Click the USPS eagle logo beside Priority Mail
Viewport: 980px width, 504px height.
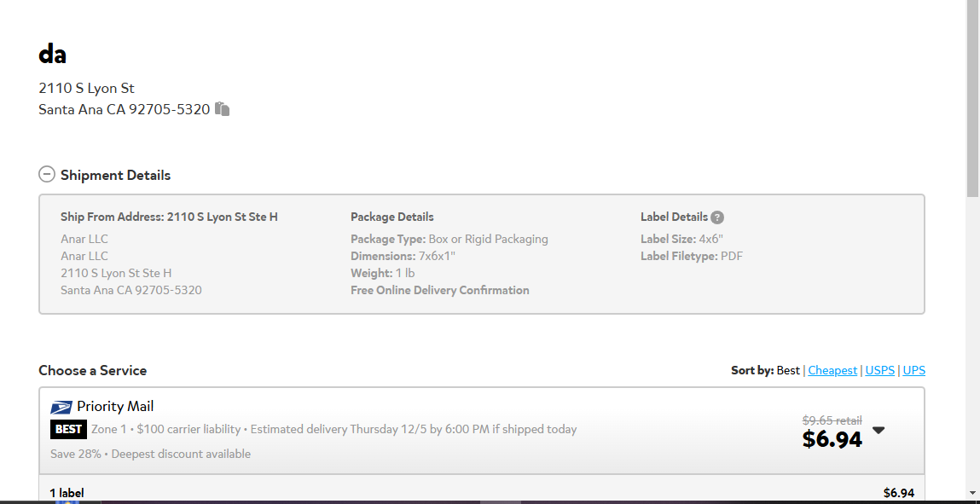tap(61, 407)
